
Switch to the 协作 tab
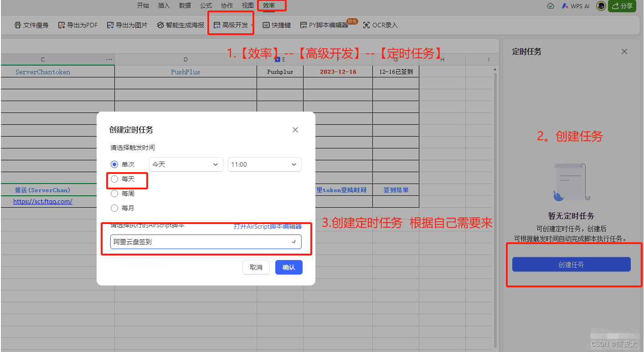[227, 5]
